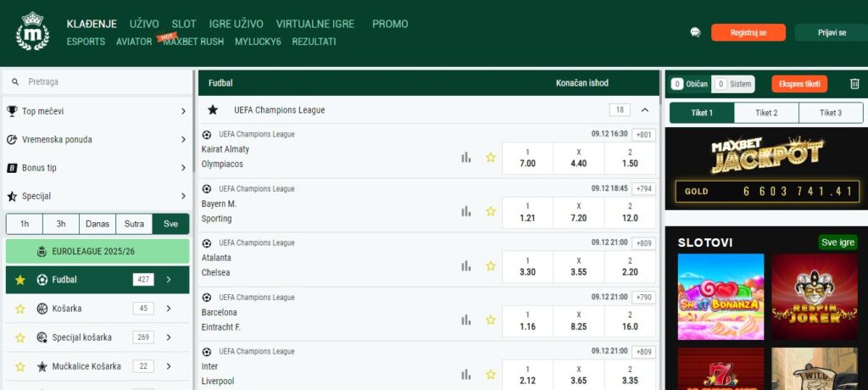868x390 pixels.
Task: Expand Bonus tip with its chevron
Action: pos(183,168)
